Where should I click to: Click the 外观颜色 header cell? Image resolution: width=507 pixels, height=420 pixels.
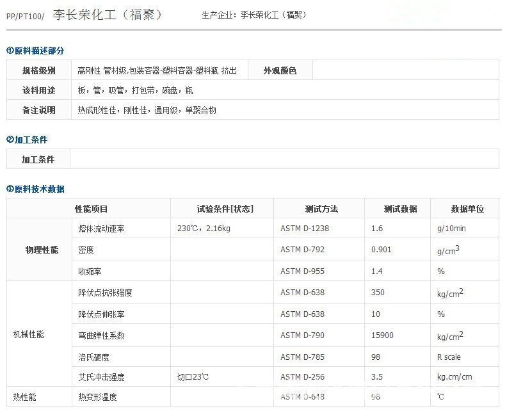pos(280,70)
